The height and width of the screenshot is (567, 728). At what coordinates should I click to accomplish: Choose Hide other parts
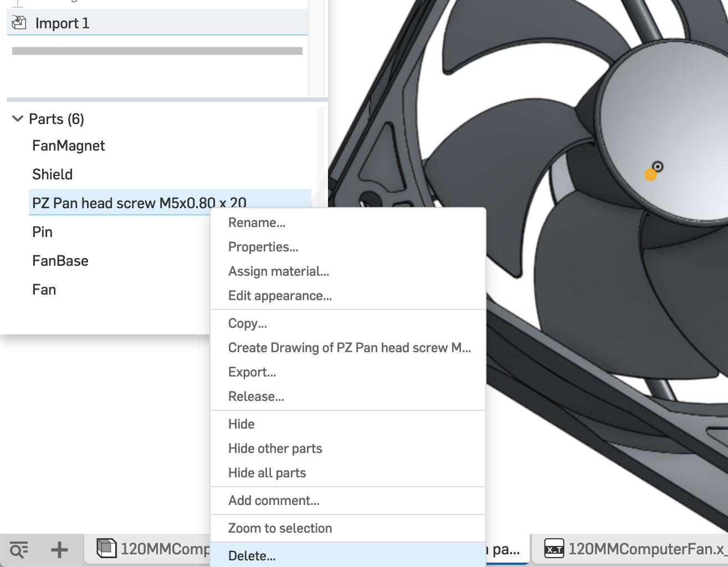click(275, 449)
